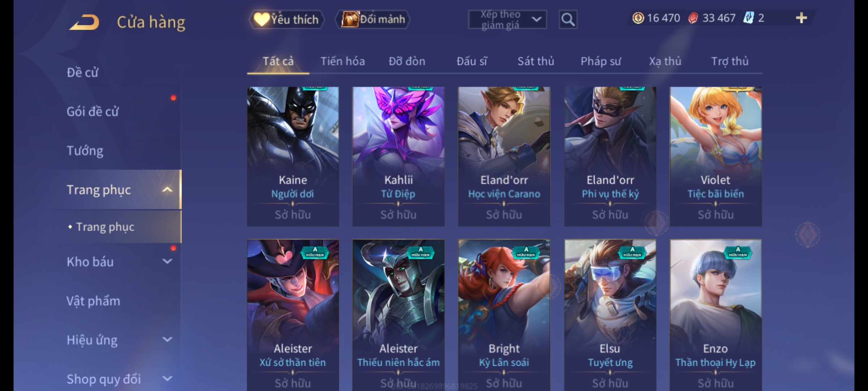Switch to the Pháp sư tab
The height and width of the screenshot is (391, 868).
600,61
